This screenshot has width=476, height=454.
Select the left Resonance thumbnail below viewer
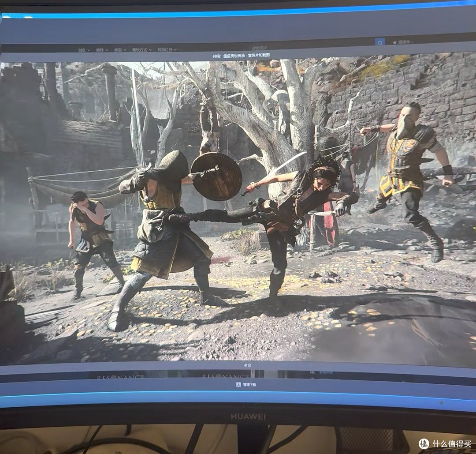[x=121, y=376]
